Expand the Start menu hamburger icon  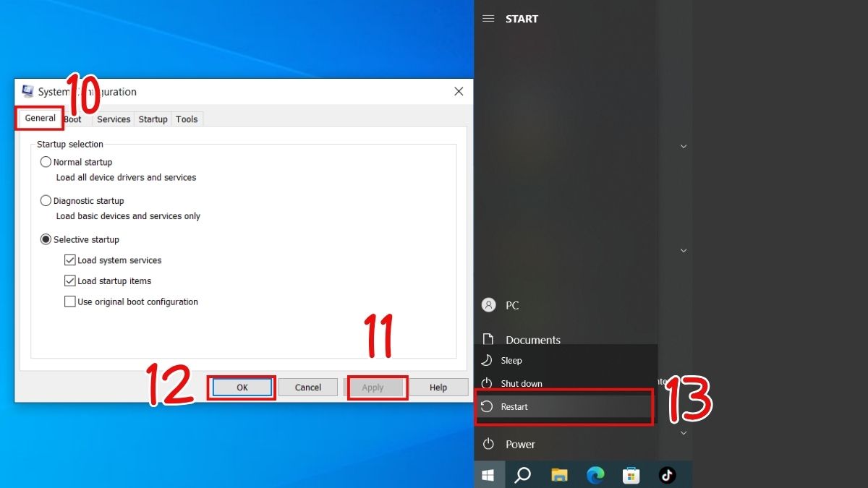(x=488, y=19)
